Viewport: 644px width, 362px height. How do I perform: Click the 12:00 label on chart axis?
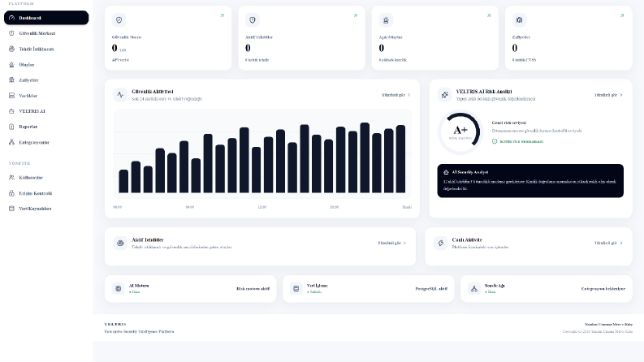click(262, 207)
